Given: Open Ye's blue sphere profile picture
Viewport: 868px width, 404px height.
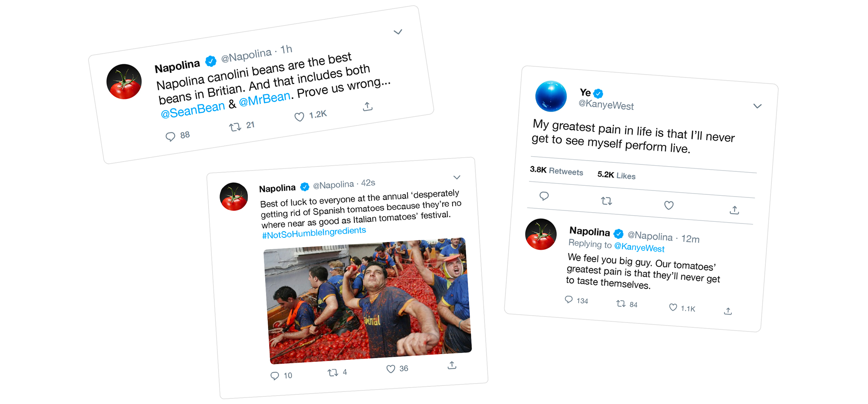Looking at the screenshot, I should point(551,96).
